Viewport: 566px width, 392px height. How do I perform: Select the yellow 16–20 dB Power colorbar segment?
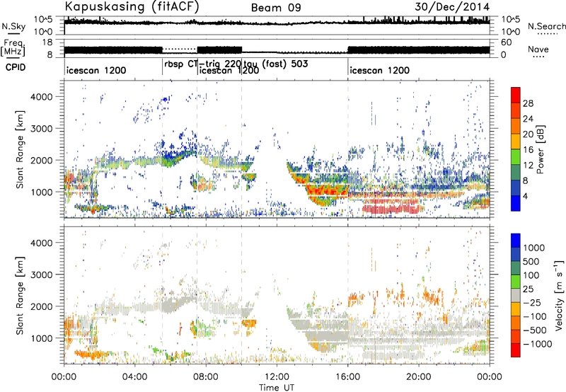516,142
